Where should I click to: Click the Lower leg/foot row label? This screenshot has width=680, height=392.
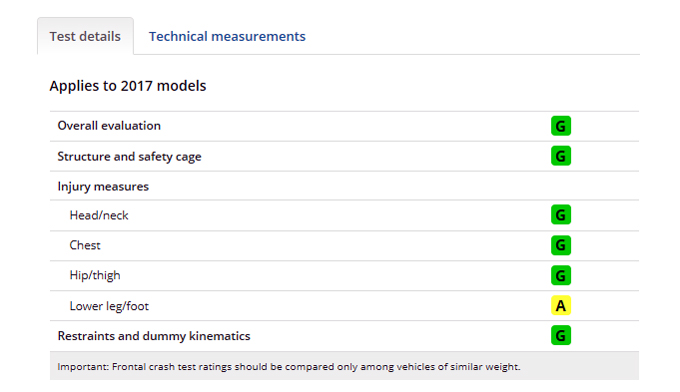coord(109,306)
